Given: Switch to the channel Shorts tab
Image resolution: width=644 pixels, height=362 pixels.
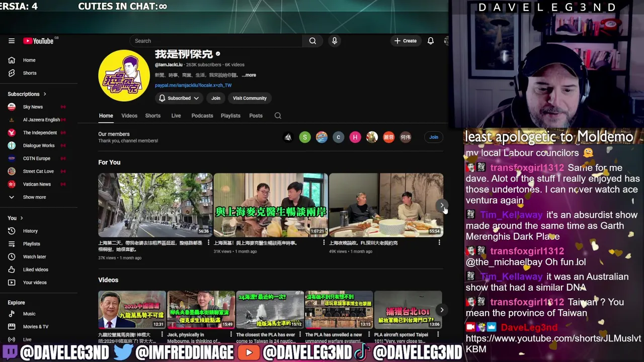Looking at the screenshot, I should pyautogui.click(x=153, y=116).
